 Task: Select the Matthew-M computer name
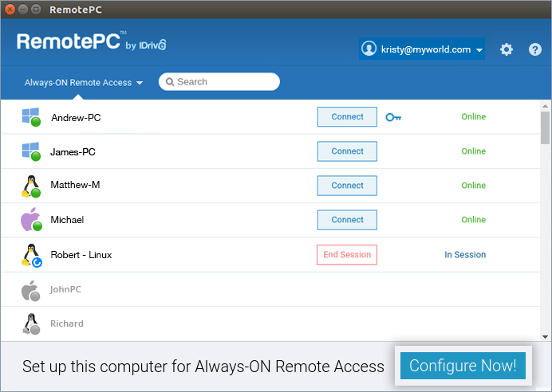click(x=75, y=185)
